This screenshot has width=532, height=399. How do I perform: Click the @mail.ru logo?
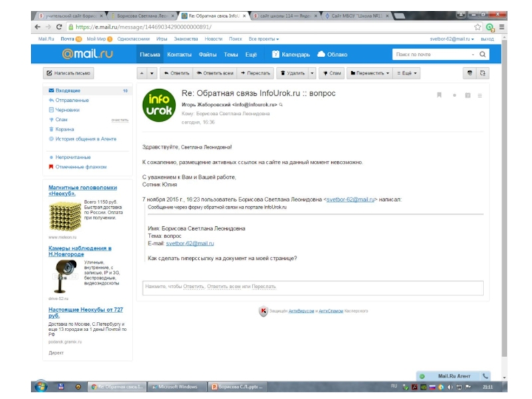click(87, 54)
